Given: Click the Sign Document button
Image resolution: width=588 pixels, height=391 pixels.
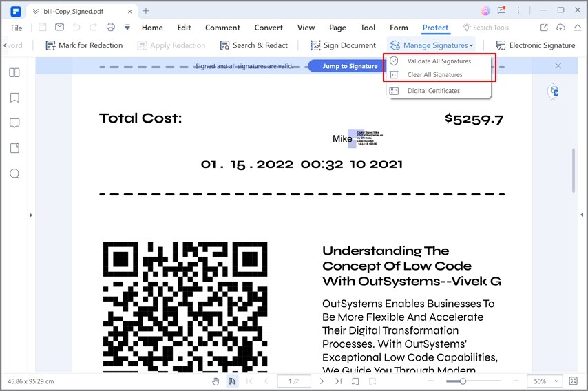Looking at the screenshot, I should 343,45.
